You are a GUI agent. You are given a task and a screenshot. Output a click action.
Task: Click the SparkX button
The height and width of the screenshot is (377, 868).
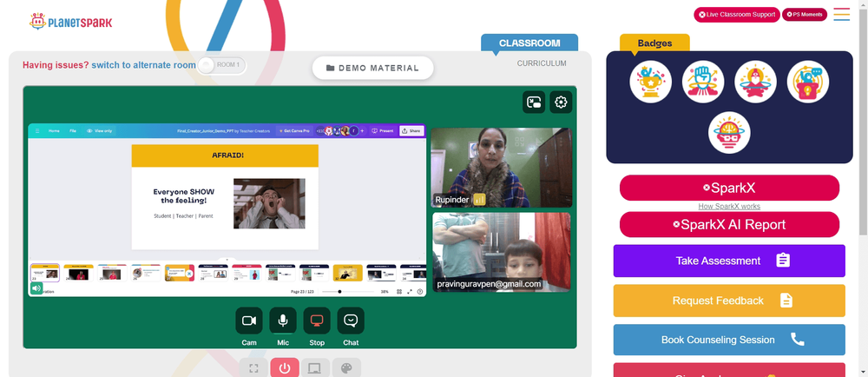coord(729,188)
